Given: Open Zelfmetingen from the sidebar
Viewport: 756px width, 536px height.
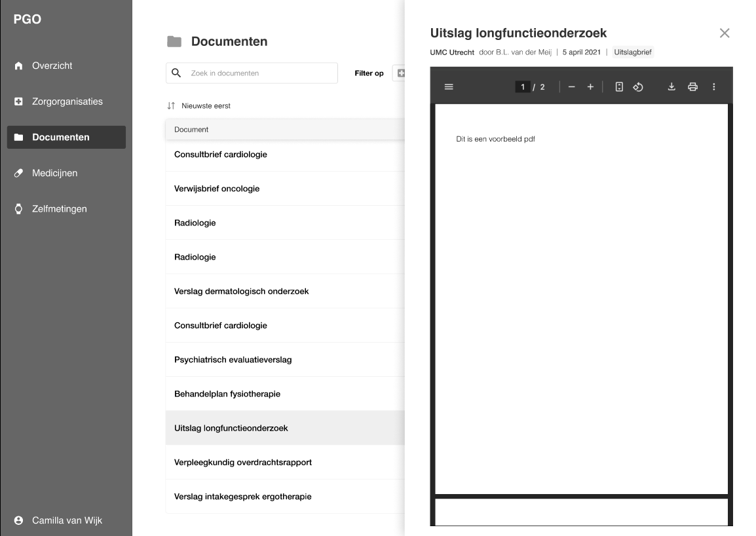Looking at the screenshot, I should (59, 209).
